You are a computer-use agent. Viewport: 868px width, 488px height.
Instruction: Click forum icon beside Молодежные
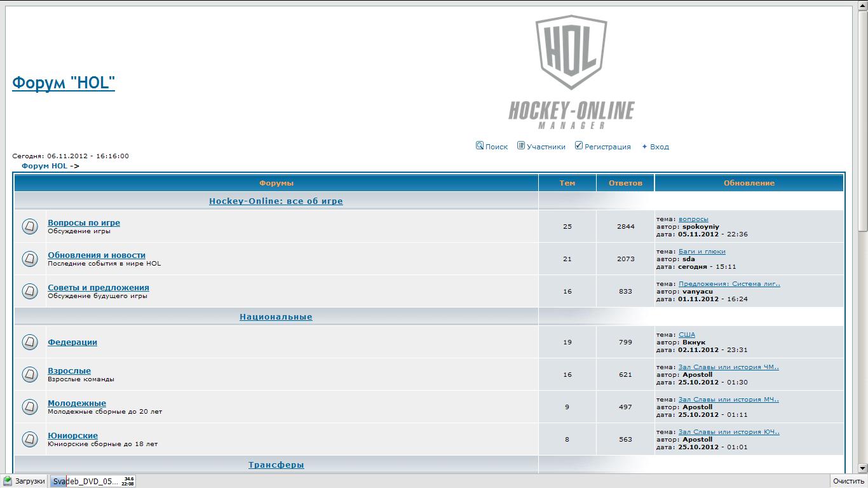point(30,407)
